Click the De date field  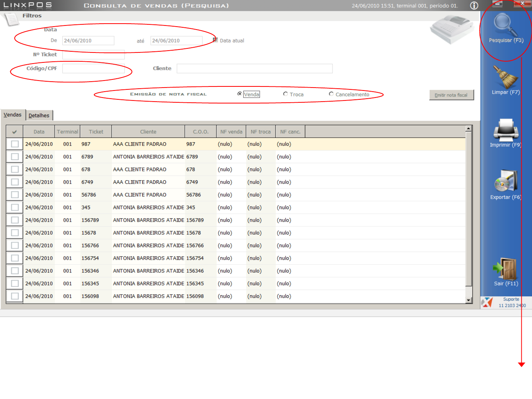(x=88, y=41)
